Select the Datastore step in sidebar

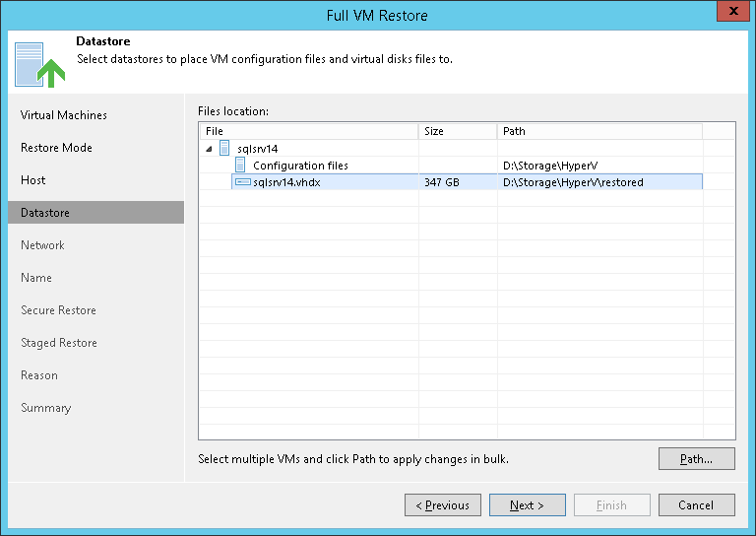tap(45, 213)
